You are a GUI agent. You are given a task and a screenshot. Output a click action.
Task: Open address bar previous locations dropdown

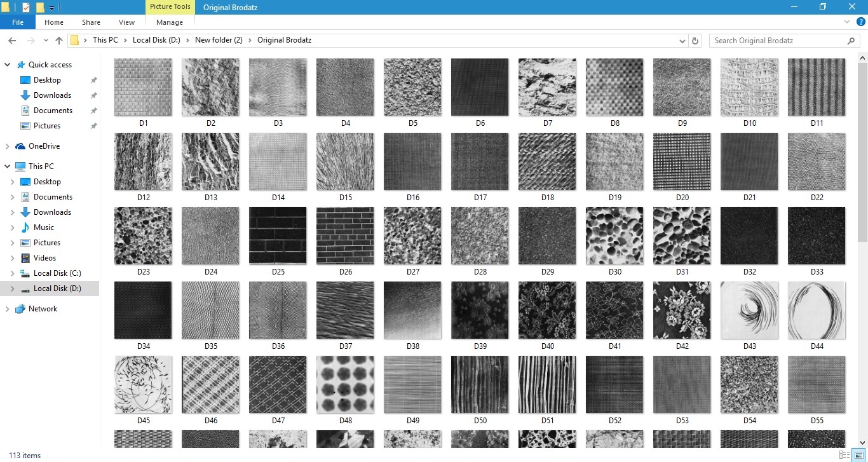pyautogui.click(x=682, y=40)
